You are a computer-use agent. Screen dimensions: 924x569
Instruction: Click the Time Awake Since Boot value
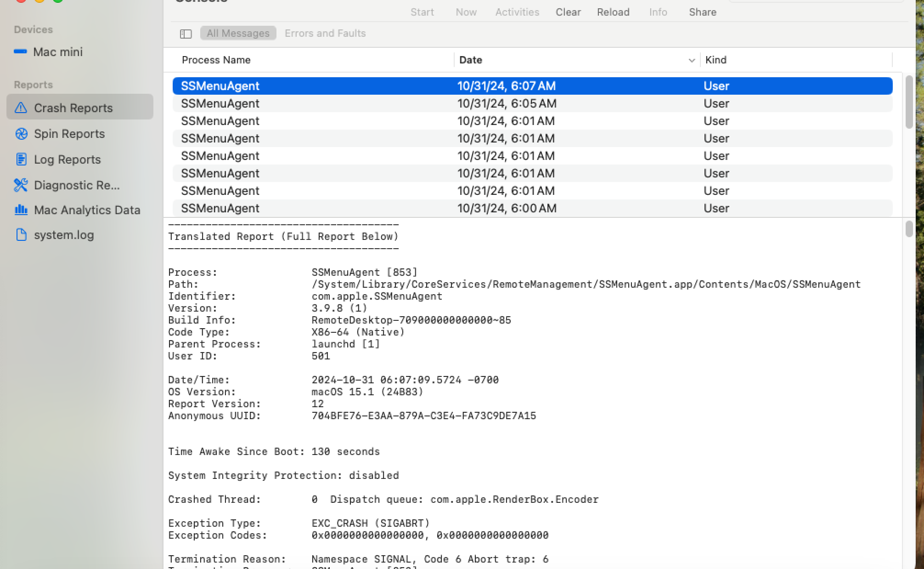tap(345, 451)
